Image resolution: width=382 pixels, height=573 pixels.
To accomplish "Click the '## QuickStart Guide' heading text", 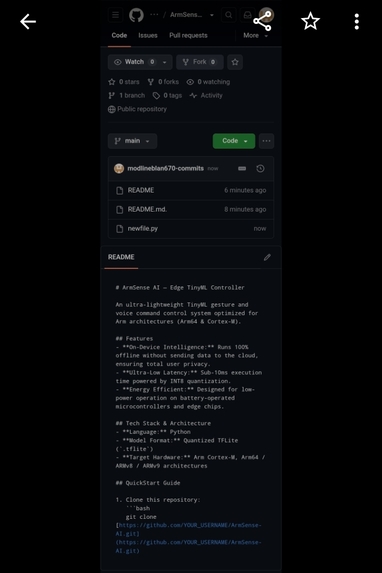I will (148, 483).
